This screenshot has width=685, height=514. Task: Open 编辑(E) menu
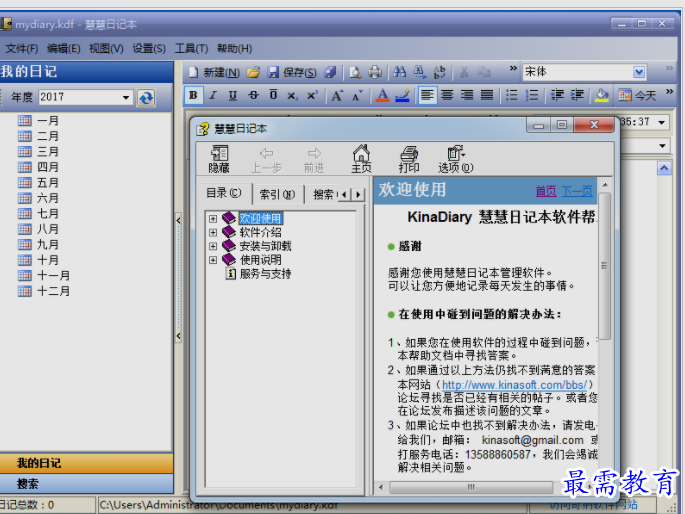64,48
